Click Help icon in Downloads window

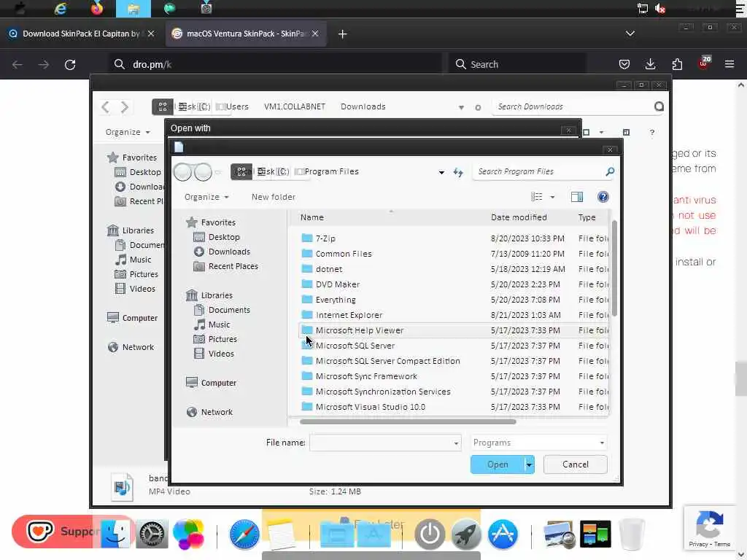coord(651,133)
